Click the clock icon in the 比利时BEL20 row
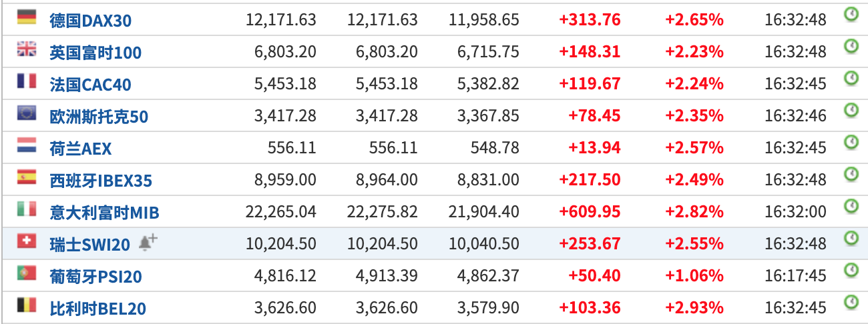The image size is (868, 324). click(x=851, y=302)
